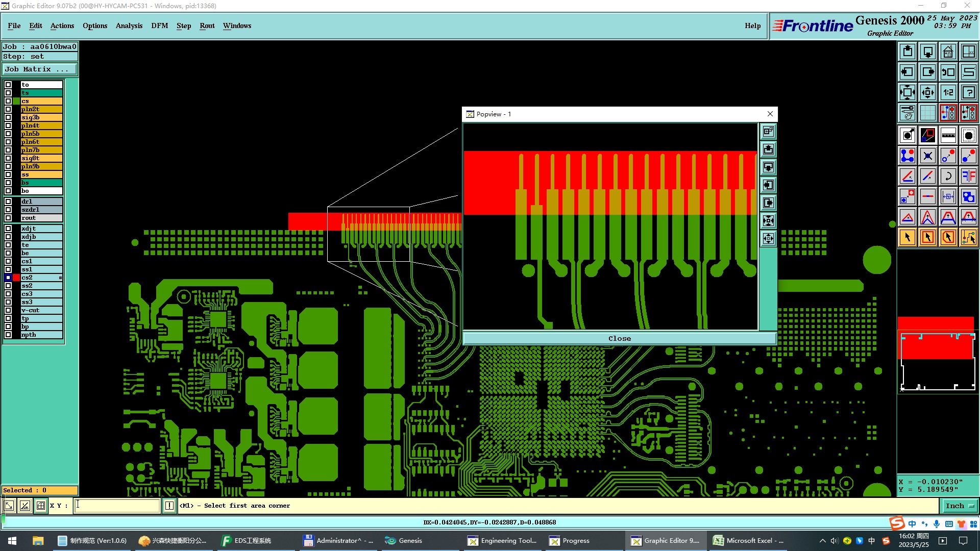Click the arrow select pointer tool

[x=908, y=237]
